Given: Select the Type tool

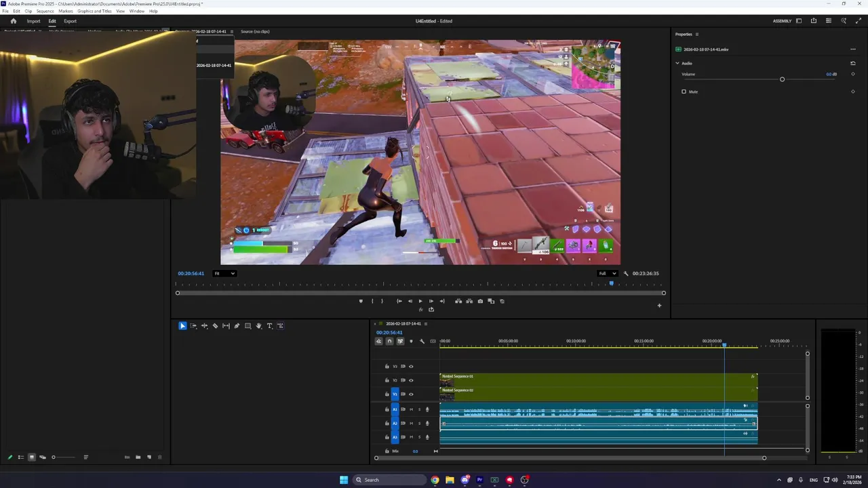Looking at the screenshot, I should (x=269, y=326).
